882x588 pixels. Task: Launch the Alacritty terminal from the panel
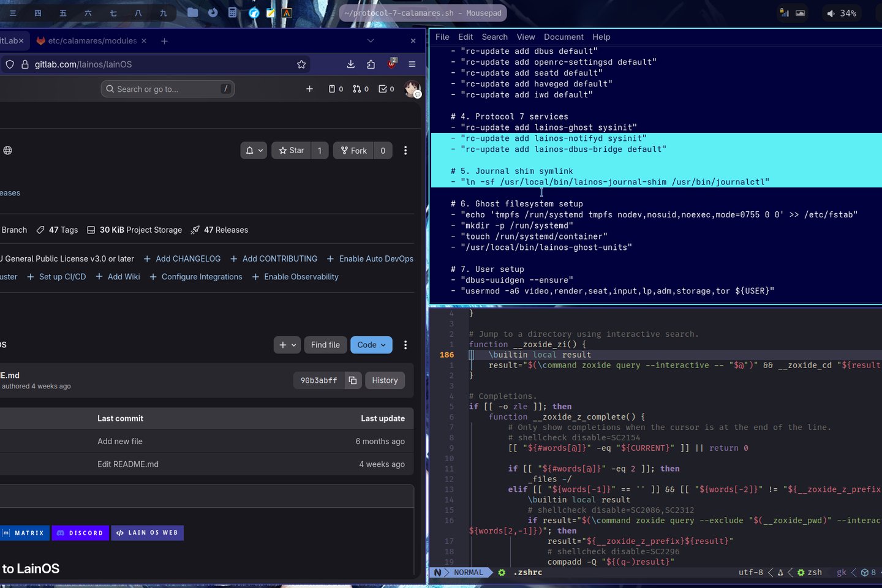pyautogui.click(x=287, y=13)
